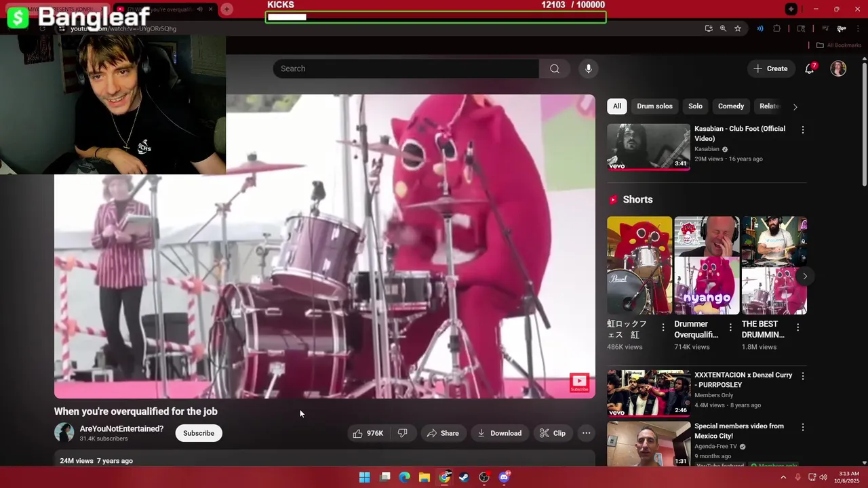The height and width of the screenshot is (488, 868).
Task: Click the Kasabian channel name
Action: (706, 149)
